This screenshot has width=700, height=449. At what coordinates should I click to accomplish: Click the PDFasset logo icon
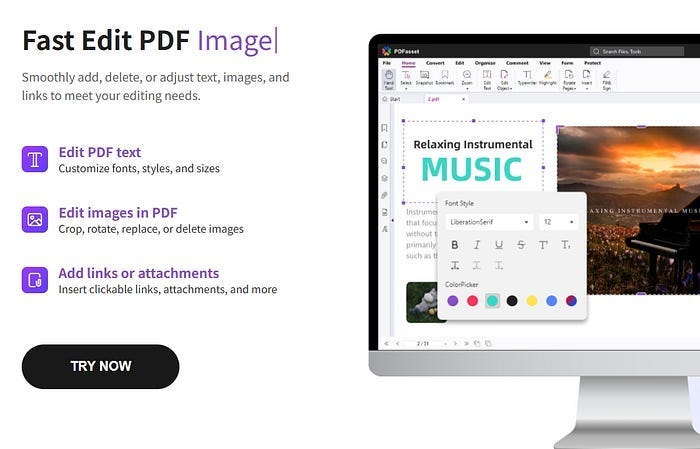(x=387, y=51)
